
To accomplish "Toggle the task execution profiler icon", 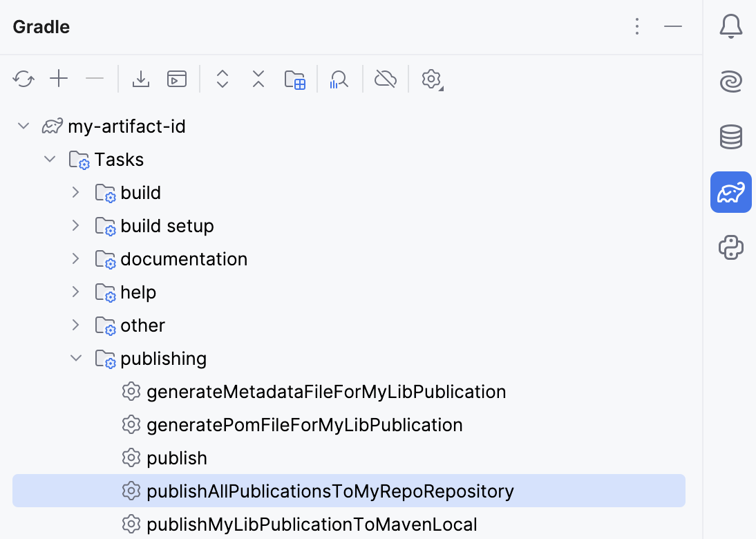I will (339, 79).
